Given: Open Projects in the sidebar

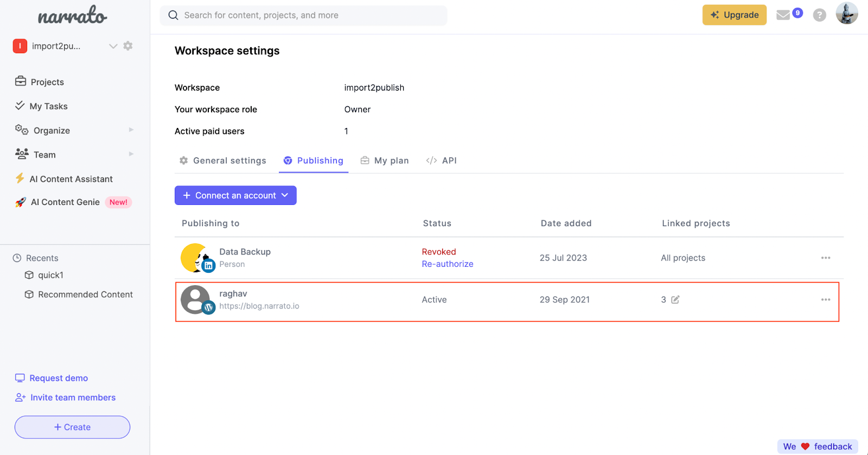Looking at the screenshot, I should coord(40,82).
